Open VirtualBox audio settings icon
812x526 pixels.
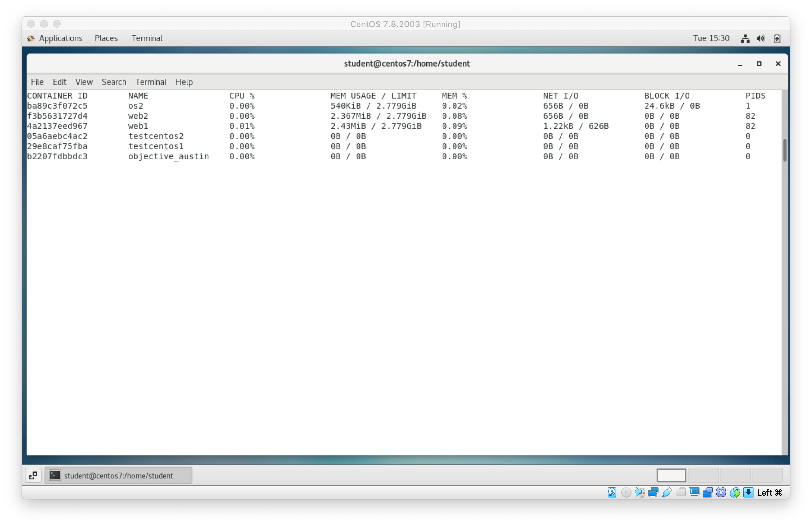coord(640,492)
